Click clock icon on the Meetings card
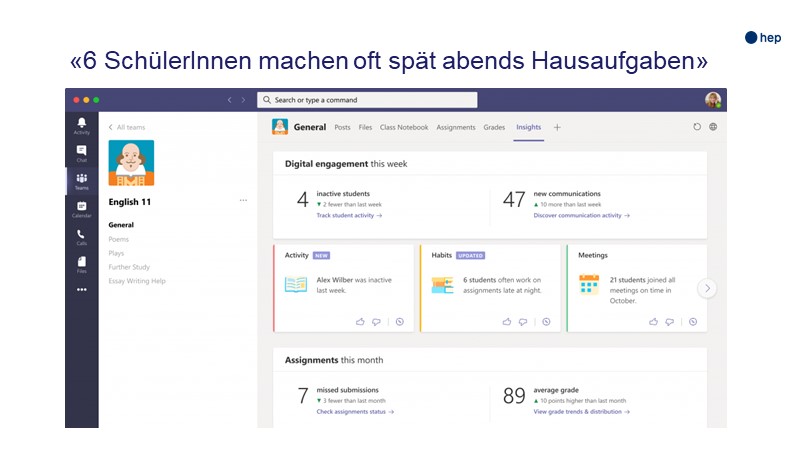 click(693, 322)
